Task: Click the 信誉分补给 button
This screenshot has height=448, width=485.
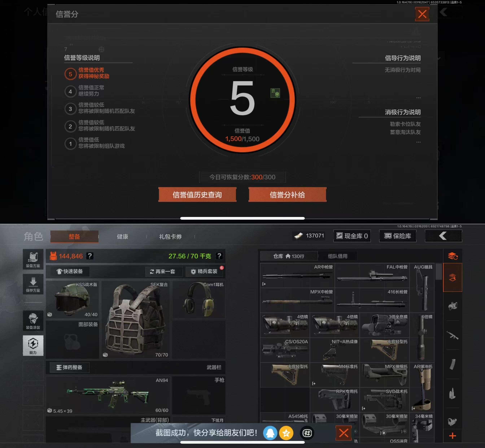Action: click(287, 195)
